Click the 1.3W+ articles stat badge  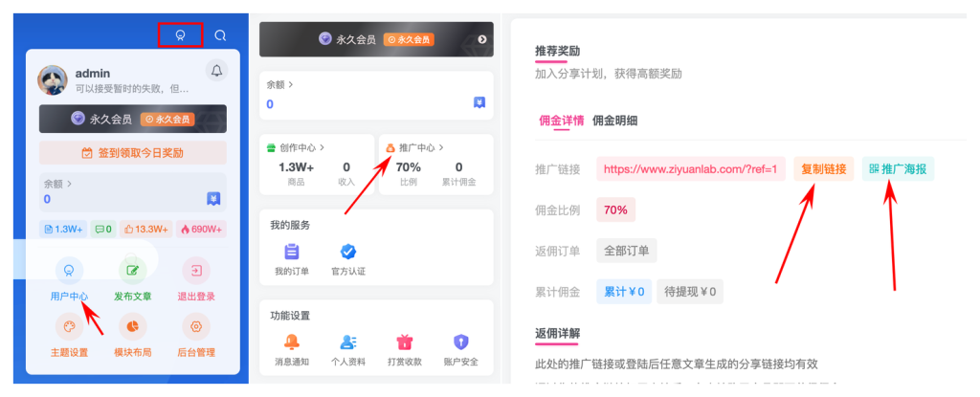(x=63, y=230)
